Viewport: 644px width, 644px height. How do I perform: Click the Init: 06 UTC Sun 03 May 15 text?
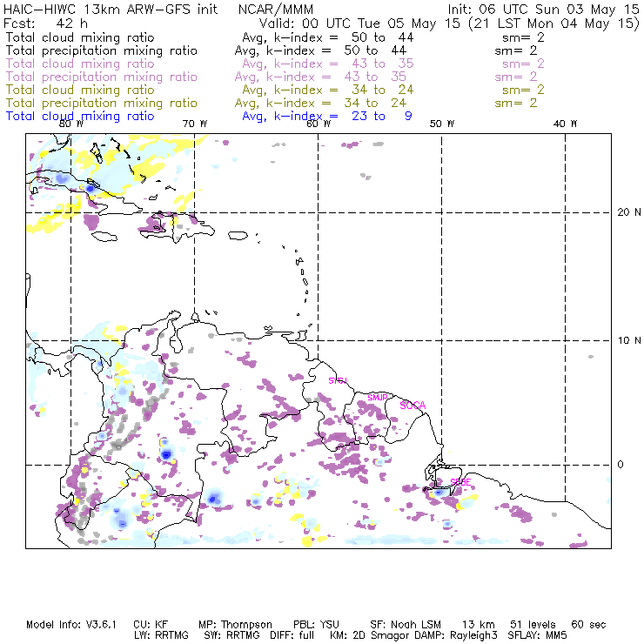click(x=543, y=10)
